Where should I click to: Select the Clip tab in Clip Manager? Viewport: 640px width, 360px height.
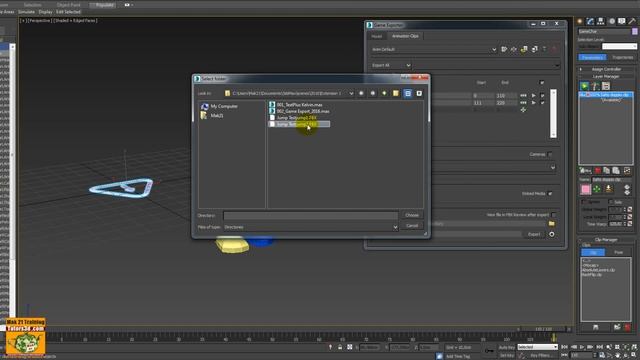[593, 253]
